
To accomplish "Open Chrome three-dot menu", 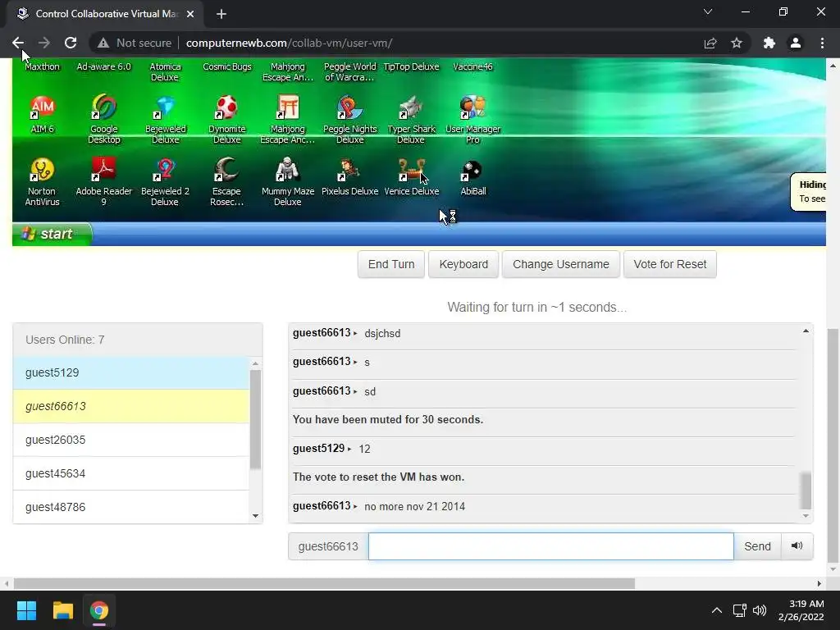I will (822, 43).
